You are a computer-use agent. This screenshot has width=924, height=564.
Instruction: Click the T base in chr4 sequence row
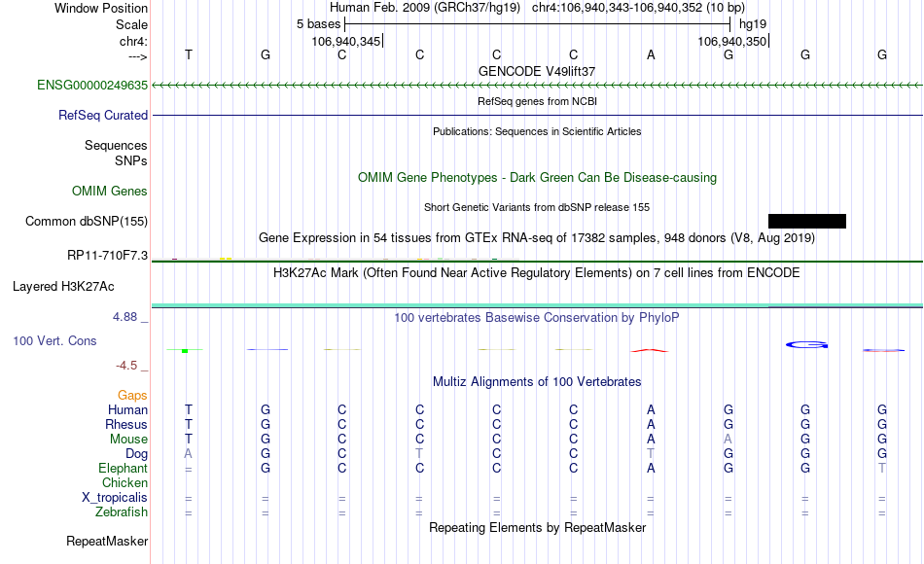click(x=189, y=54)
